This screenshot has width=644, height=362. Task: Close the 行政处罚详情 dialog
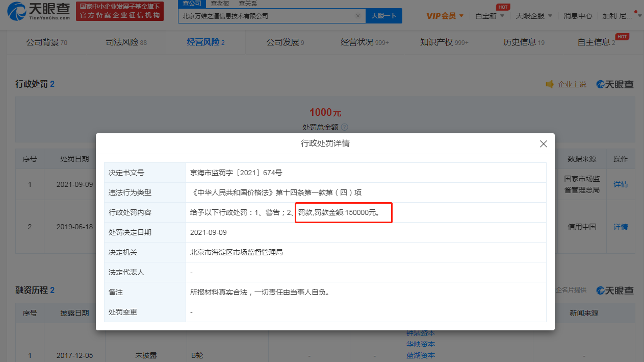pyautogui.click(x=544, y=144)
